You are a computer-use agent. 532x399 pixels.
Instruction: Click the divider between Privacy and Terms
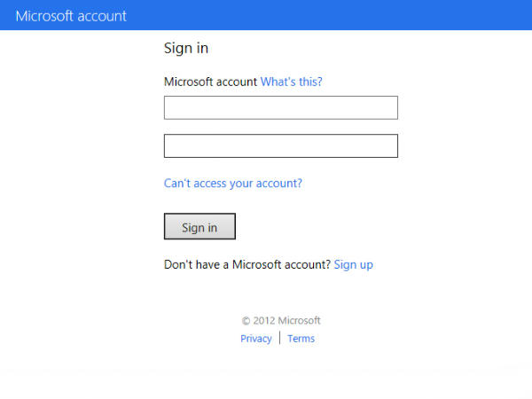(280, 338)
